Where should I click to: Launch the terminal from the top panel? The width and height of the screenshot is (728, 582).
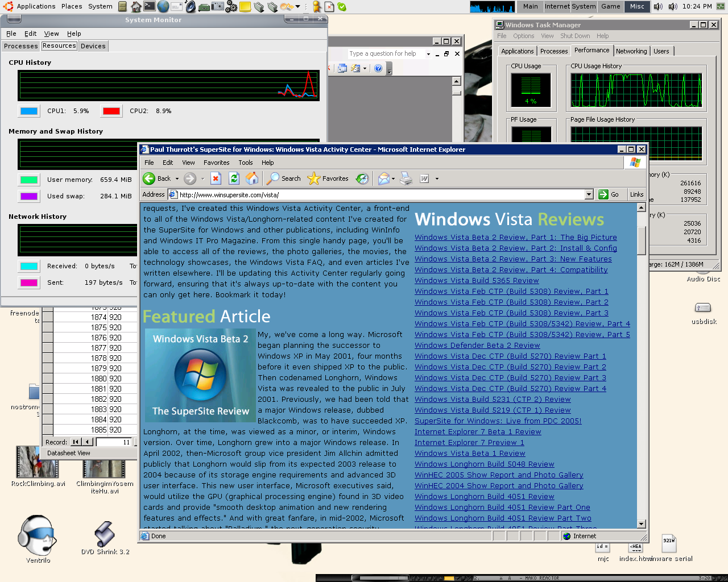(x=150, y=6)
